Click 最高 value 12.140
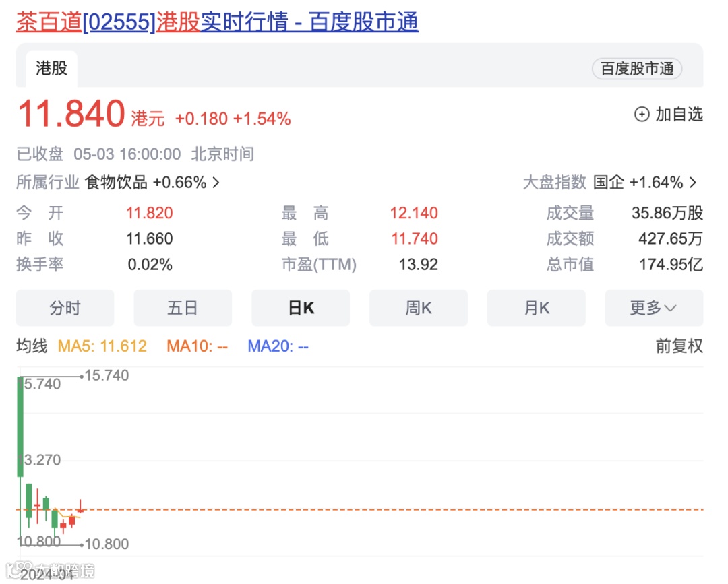 coord(414,213)
